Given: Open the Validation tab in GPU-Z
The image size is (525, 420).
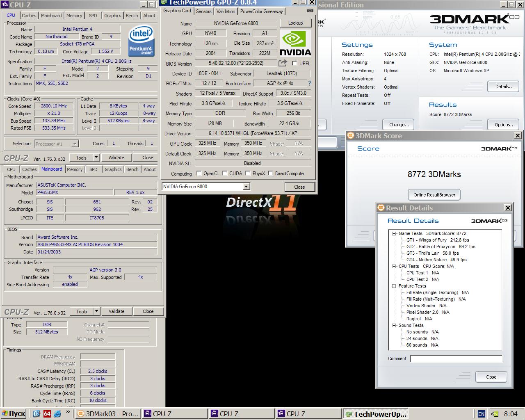Looking at the screenshot, I should pyautogui.click(x=226, y=11).
